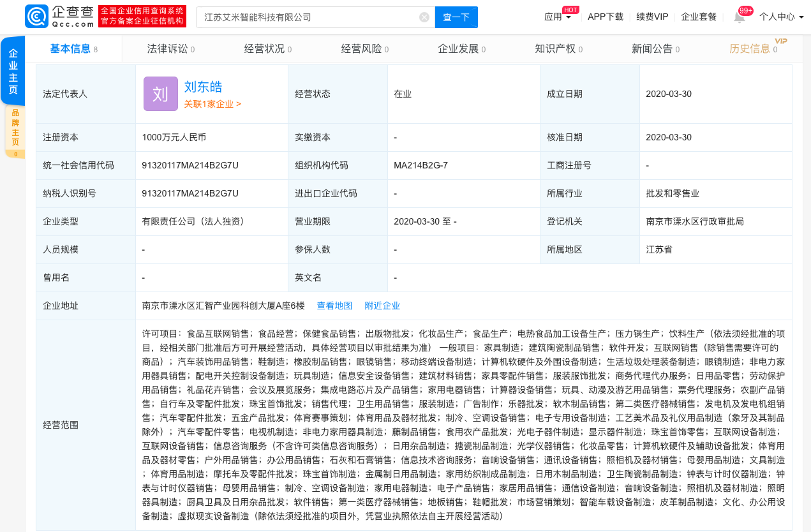Click the blue 查一下 search button

[456, 17]
